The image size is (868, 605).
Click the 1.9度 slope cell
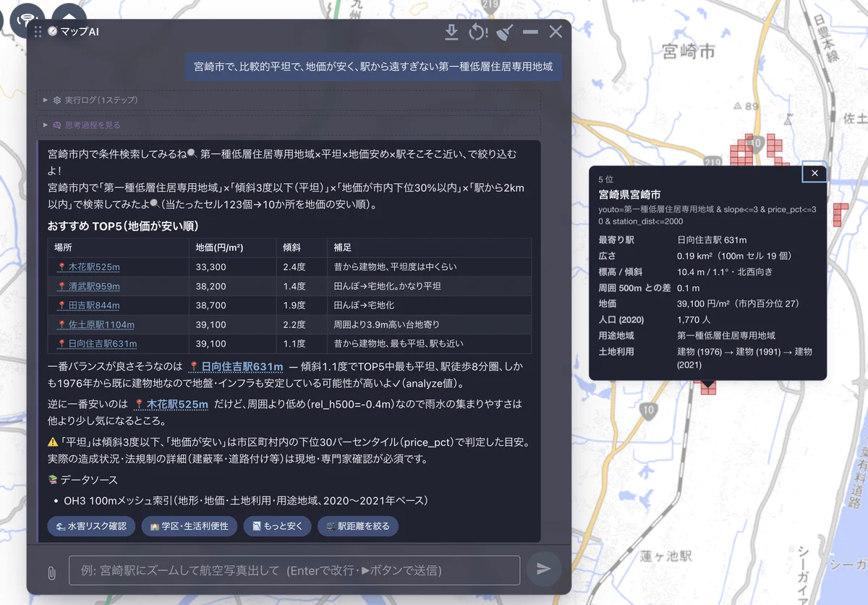pyautogui.click(x=302, y=305)
